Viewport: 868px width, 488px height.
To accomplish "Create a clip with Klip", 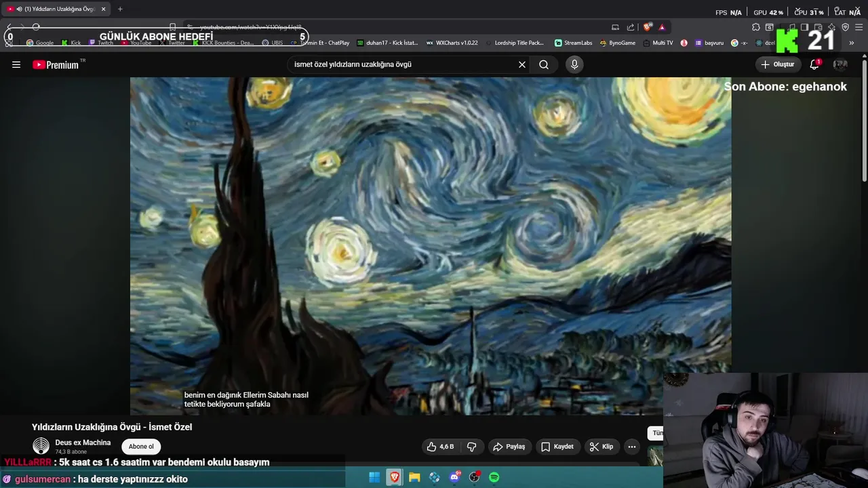I will tap(601, 447).
